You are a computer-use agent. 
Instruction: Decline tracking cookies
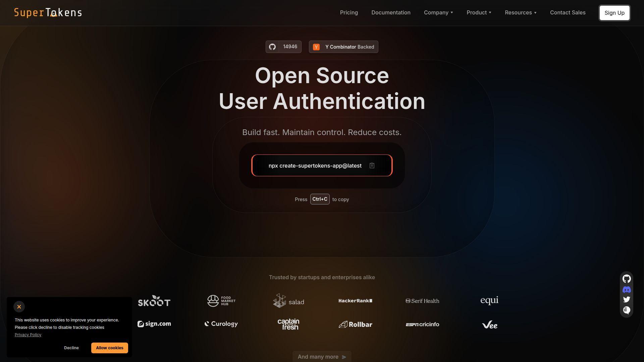coord(71,348)
